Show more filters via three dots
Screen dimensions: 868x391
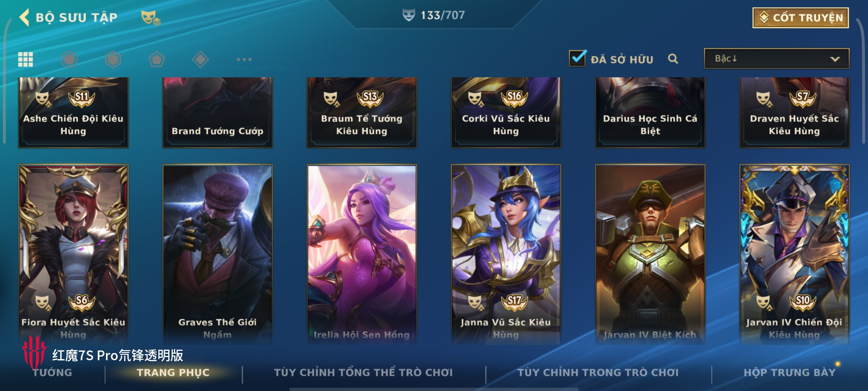click(x=244, y=59)
